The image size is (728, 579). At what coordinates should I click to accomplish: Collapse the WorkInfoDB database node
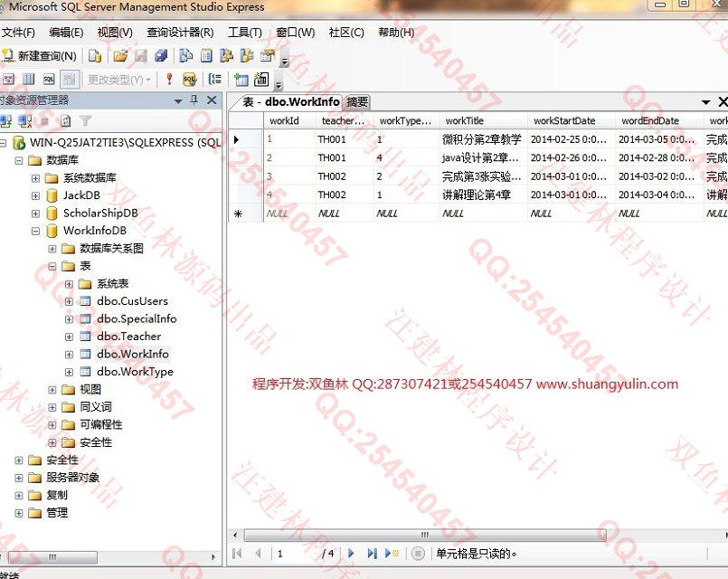[x=36, y=232]
